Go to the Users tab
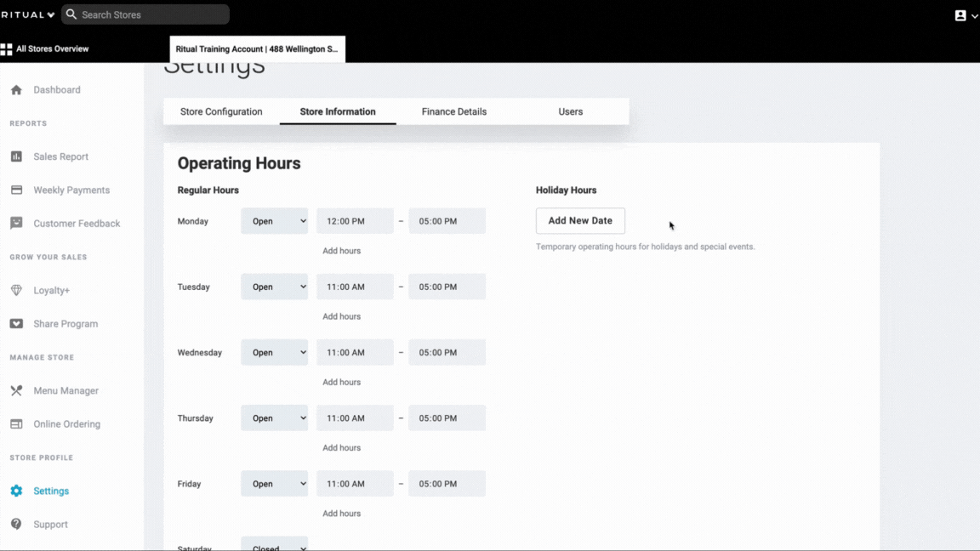The height and width of the screenshot is (551, 980). (571, 112)
